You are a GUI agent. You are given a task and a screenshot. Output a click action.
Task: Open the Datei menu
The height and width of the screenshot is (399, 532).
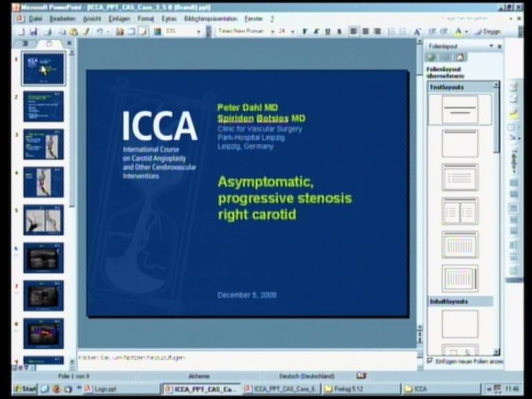tap(35, 19)
